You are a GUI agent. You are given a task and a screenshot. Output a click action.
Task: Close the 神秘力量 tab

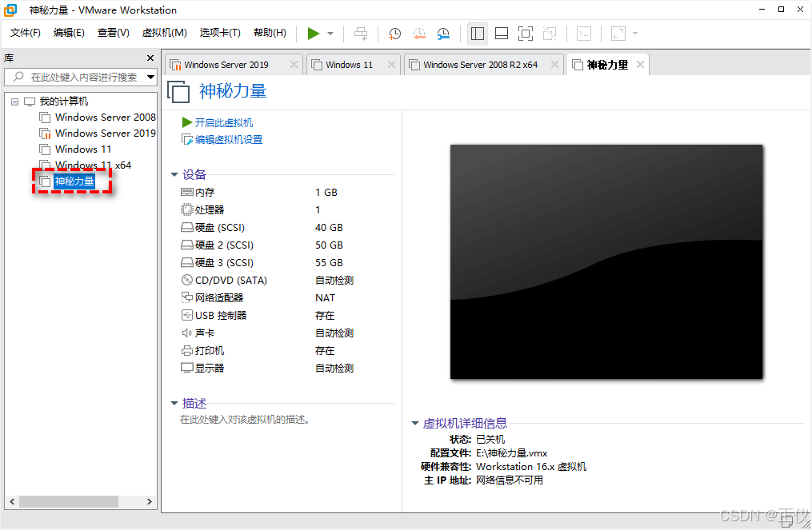pos(641,64)
